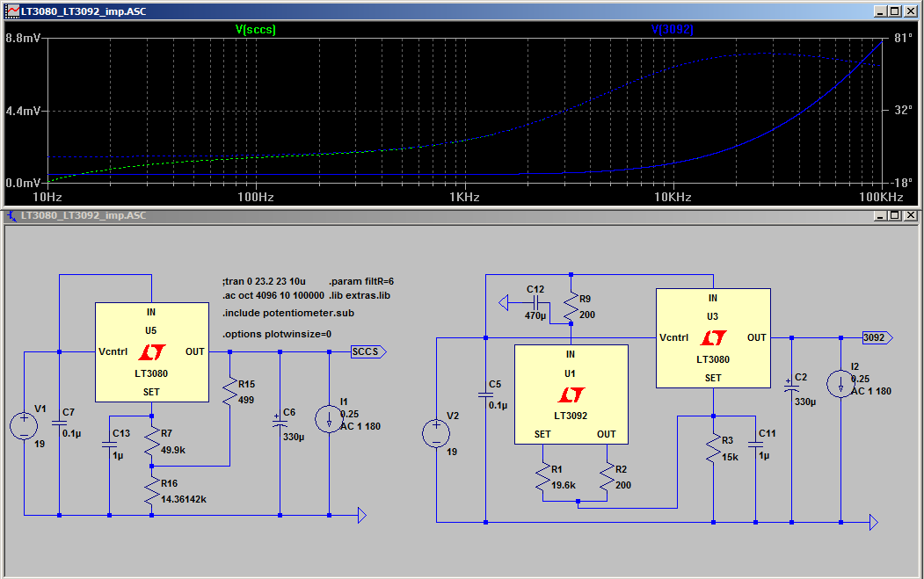Image resolution: width=924 pixels, height=579 pixels.
Task: Maximize the plot window
Action: coord(895,11)
